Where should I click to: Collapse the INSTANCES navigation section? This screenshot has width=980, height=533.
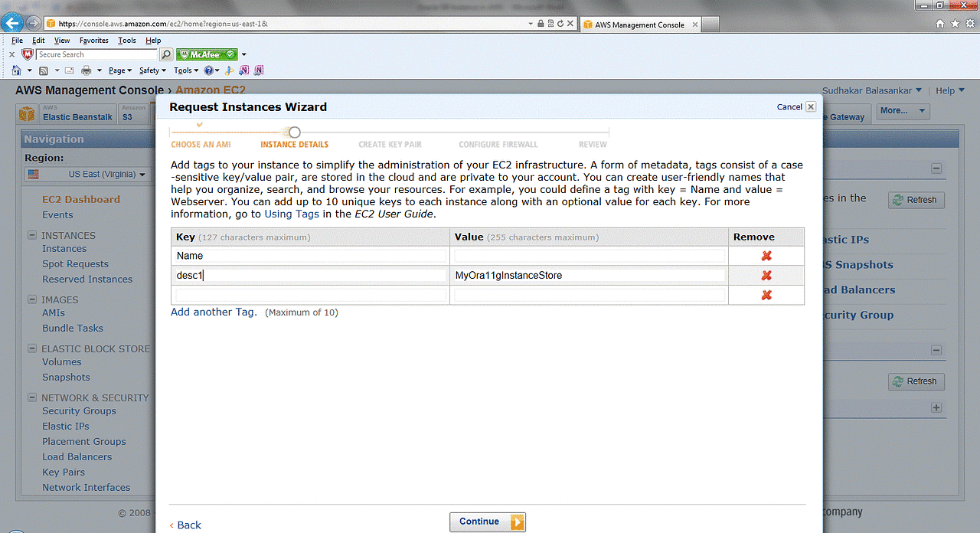click(x=32, y=235)
